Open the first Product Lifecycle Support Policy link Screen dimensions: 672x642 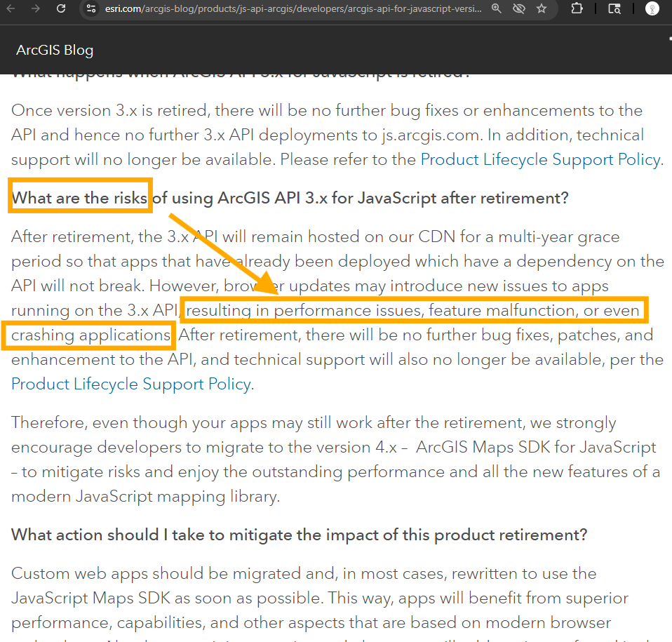540,159
